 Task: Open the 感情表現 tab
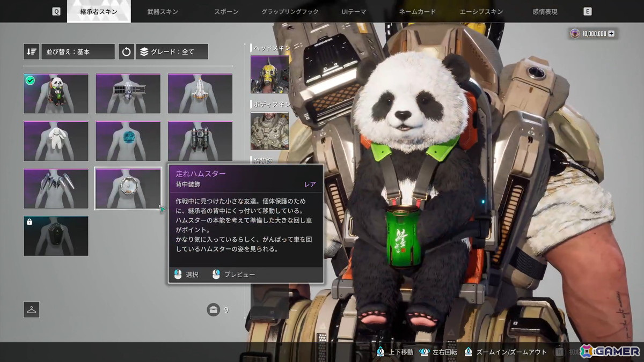[545, 11]
